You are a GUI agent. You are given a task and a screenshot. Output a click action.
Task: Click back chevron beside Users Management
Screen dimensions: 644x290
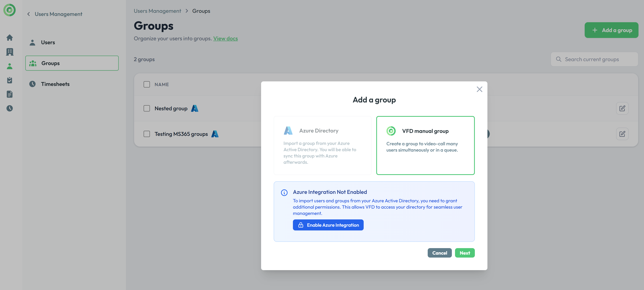(x=28, y=14)
